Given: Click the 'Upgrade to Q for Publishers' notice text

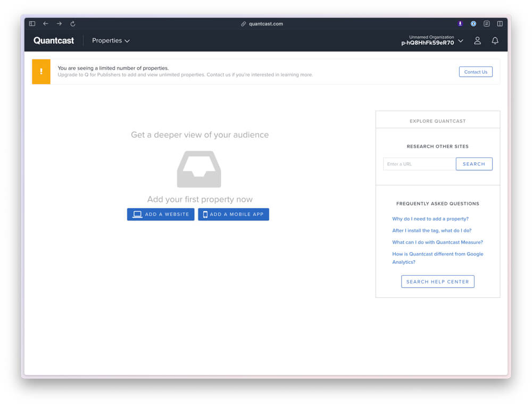Looking at the screenshot, I should (x=185, y=74).
